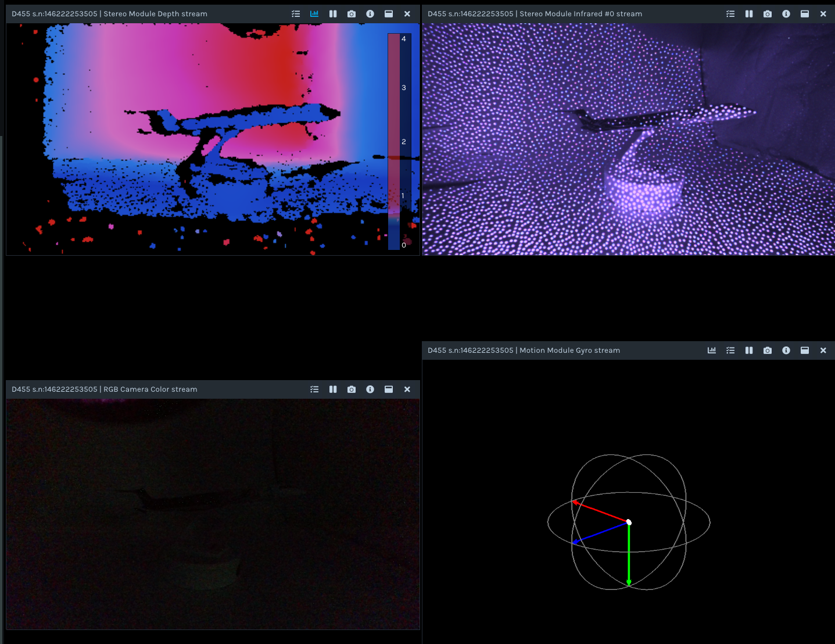Show RGB Camera Color stream info
835x644 pixels.
click(x=370, y=389)
